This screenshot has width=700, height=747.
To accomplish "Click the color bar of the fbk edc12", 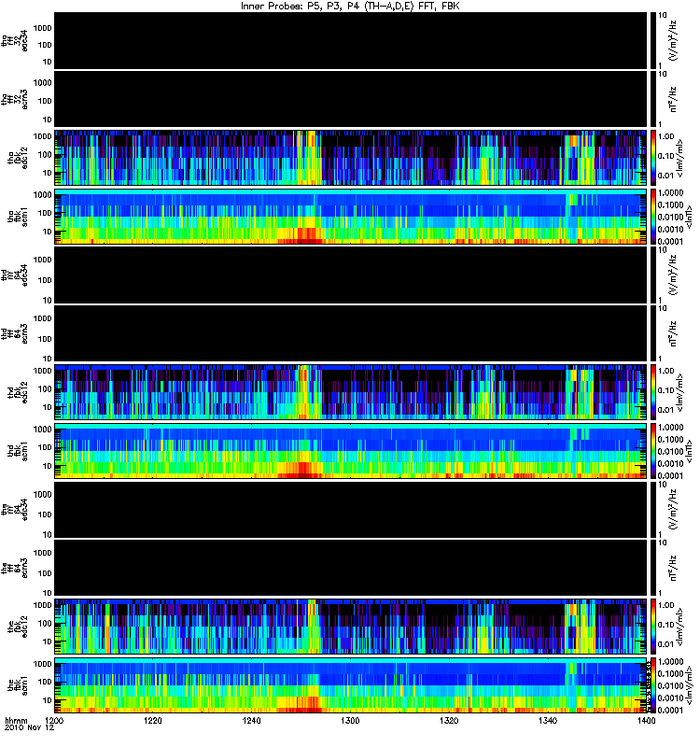I will coord(653,627).
